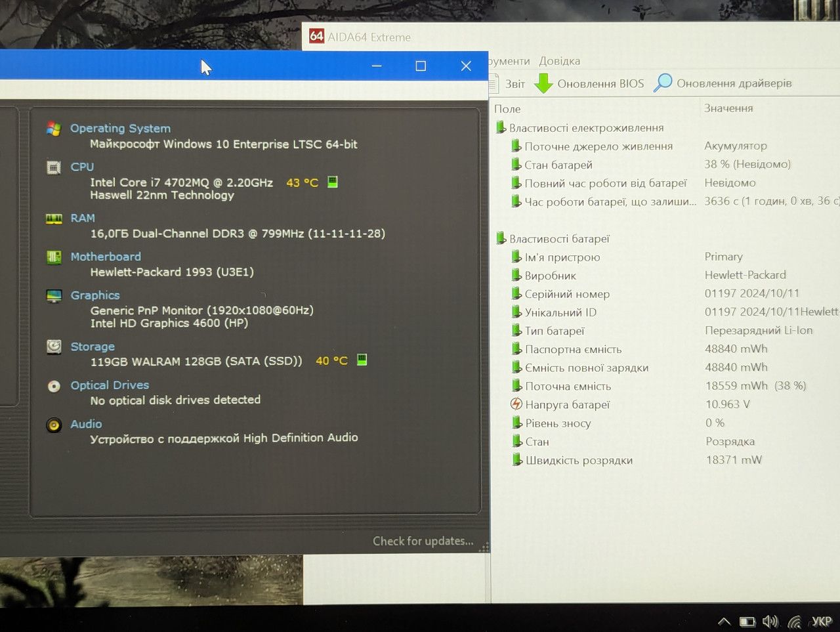This screenshot has height=632, width=840.
Task: Click the Звіт report toolbar button
Action: click(x=509, y=83)
